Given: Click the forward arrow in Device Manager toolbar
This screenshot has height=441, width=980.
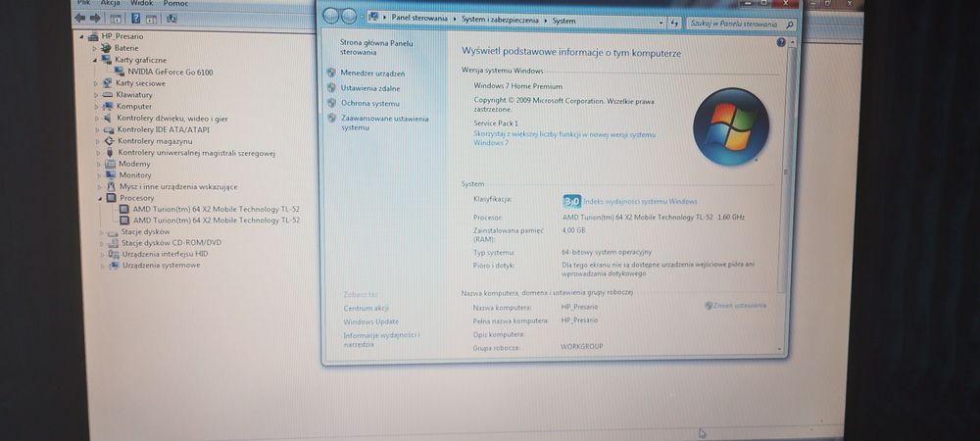Looking at the screenshot, I should coord(95,19).
